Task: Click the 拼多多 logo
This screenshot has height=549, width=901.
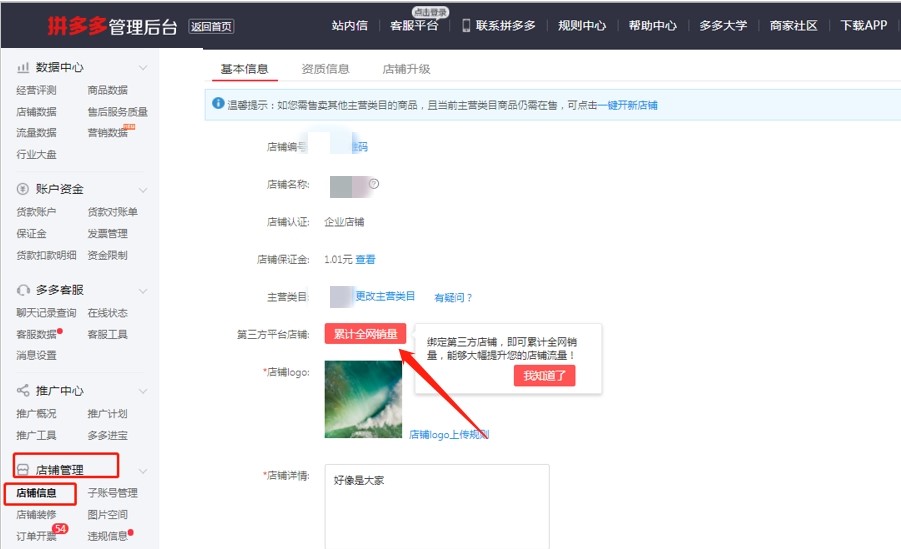Action: (x=77, y=26)
